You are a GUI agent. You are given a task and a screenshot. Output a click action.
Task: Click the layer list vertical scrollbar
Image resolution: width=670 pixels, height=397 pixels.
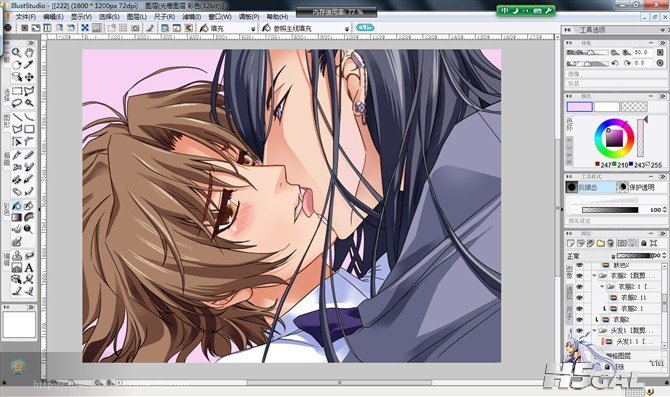664,305
